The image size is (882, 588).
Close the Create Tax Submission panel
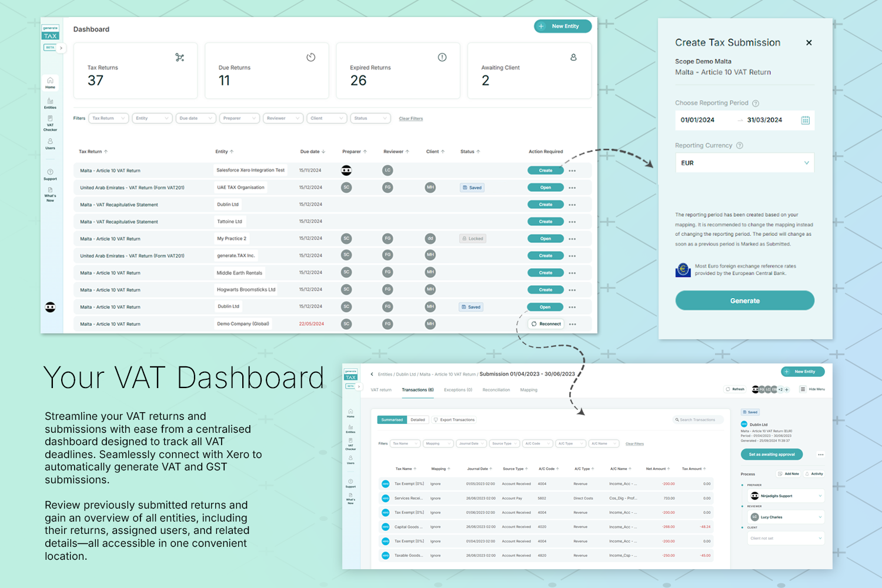[x=809, y=42]
